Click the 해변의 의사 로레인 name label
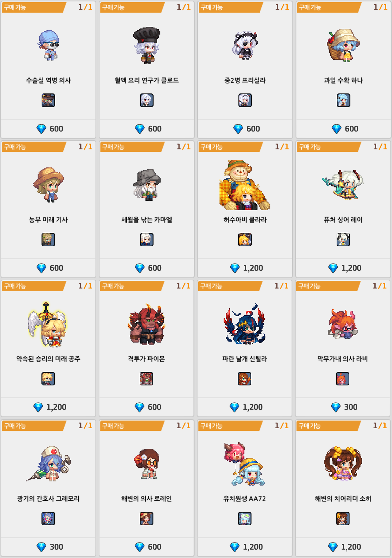Screen dimensions: 392x558 pos(146,499)
